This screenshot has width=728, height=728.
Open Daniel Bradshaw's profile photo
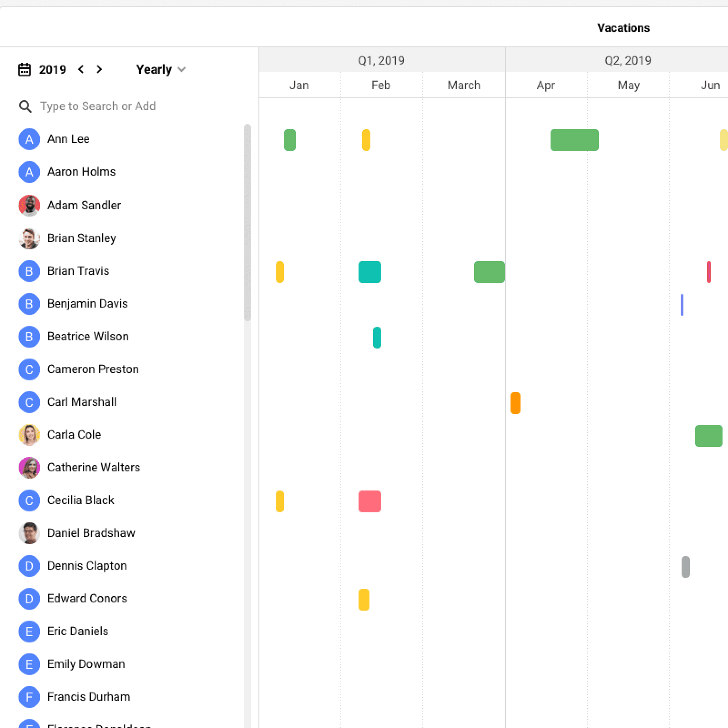(x=29, y=533)
